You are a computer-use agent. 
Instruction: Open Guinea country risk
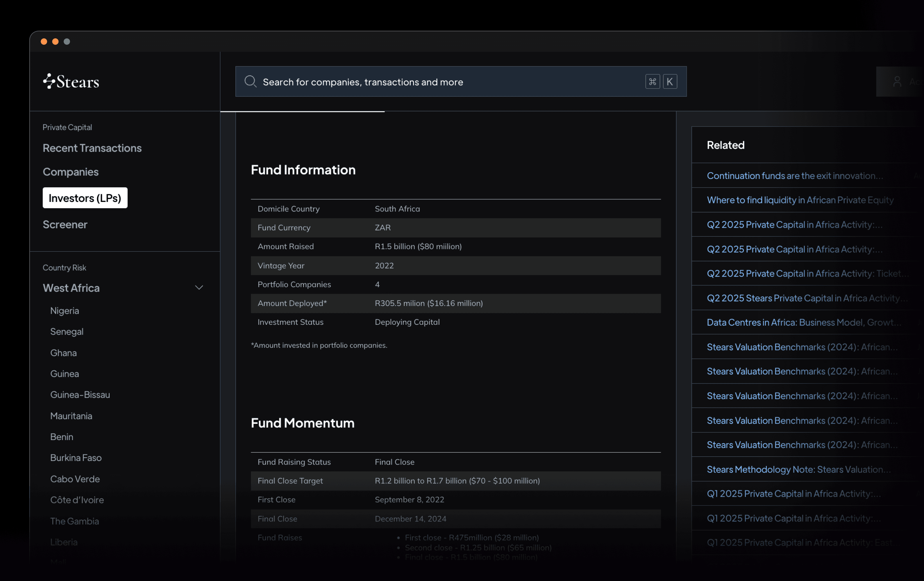[x=65, y=374]
